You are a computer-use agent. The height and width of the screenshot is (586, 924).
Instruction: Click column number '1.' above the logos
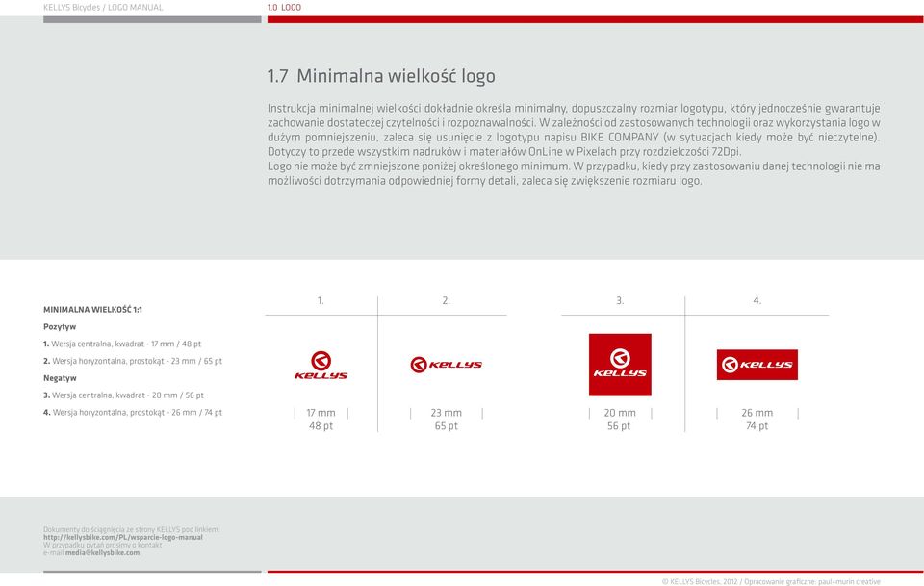(321, 300)
